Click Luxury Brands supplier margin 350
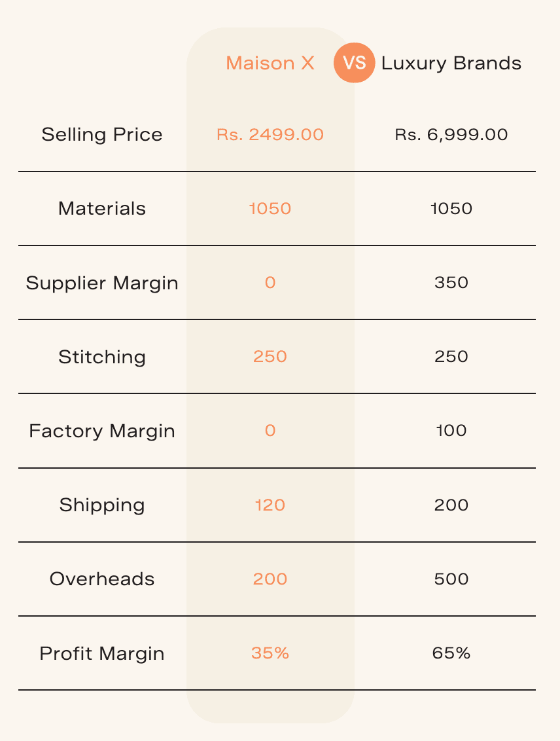560x741 pixels. [x=451, y=283]
